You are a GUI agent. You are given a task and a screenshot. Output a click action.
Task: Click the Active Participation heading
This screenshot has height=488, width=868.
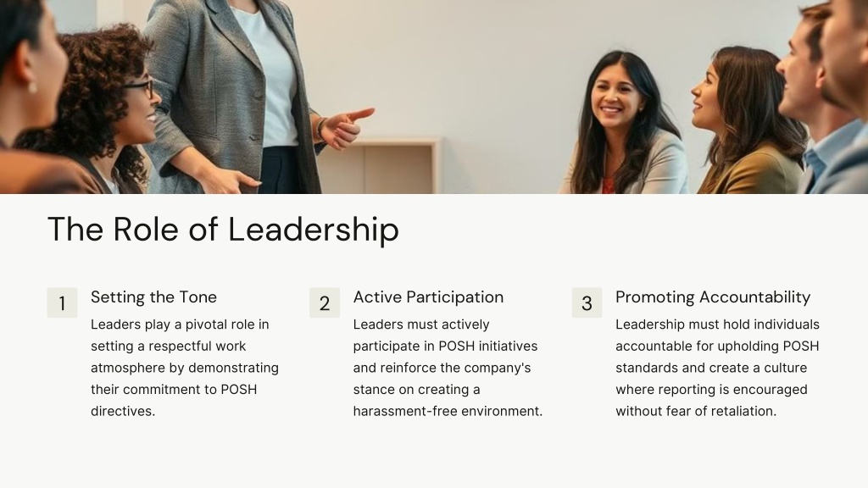pos(428,297)
